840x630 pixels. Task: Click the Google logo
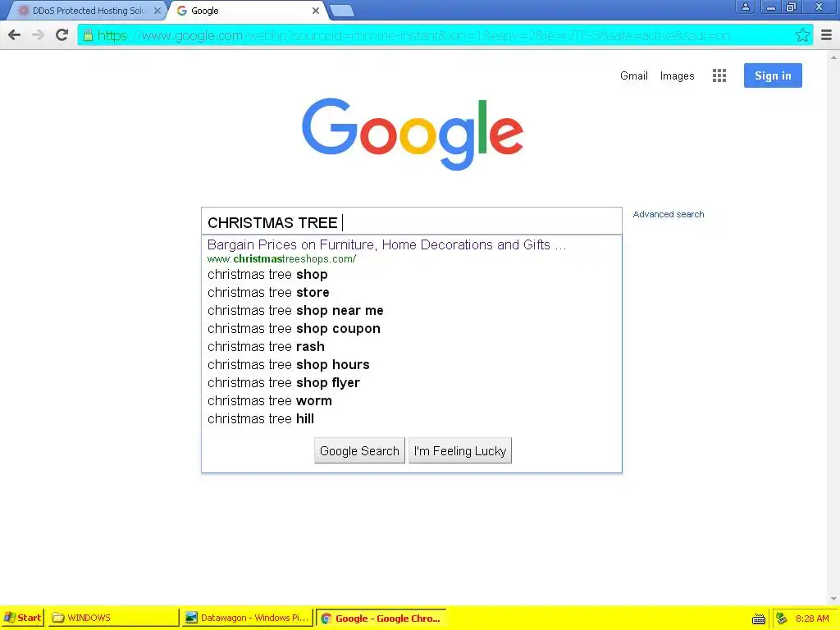(413, 134)
